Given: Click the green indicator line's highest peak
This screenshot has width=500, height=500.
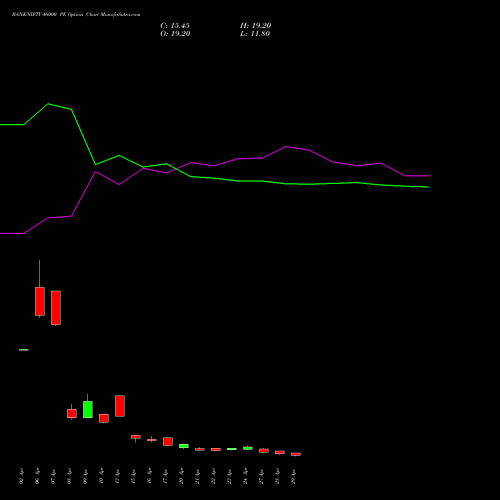Looking at the screenshot, I should (48, 104).
